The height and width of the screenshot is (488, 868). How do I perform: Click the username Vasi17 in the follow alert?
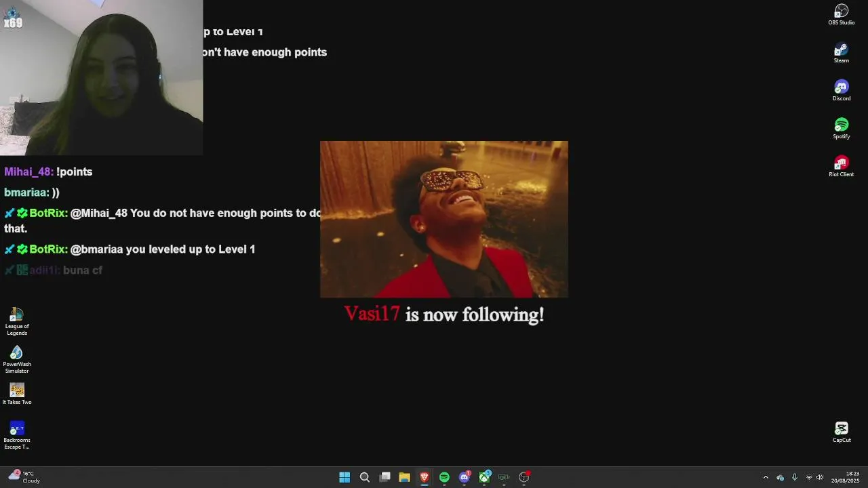(x=372, y=314)
